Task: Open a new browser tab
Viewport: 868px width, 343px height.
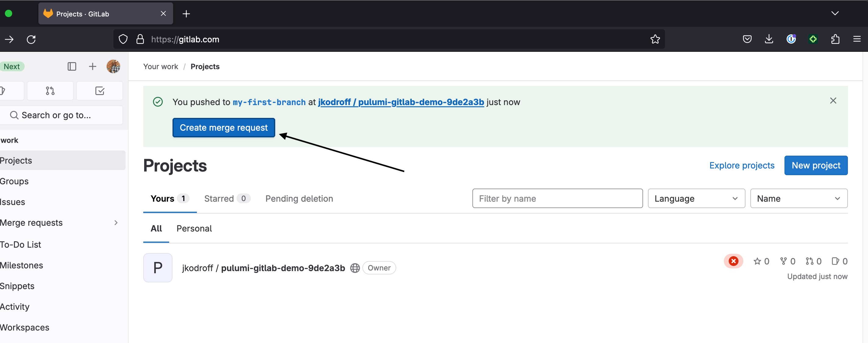Action: 186,13
